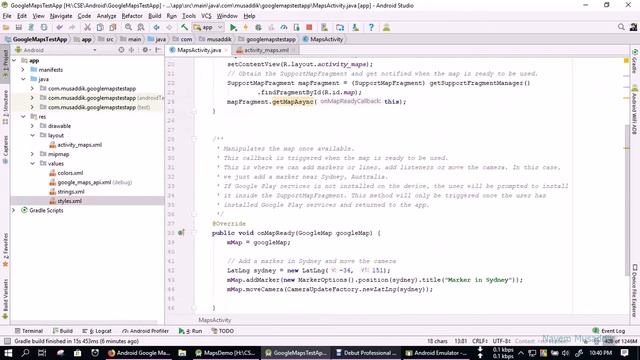Screen dimensions: 640x360
Task: Click the Paste icon in the toolbar
Action: coord(113,27)
